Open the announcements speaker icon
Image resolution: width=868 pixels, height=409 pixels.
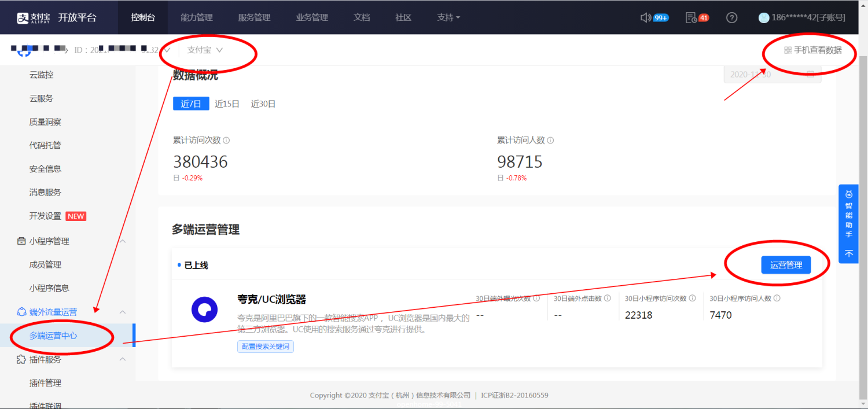tap(646, 17)
